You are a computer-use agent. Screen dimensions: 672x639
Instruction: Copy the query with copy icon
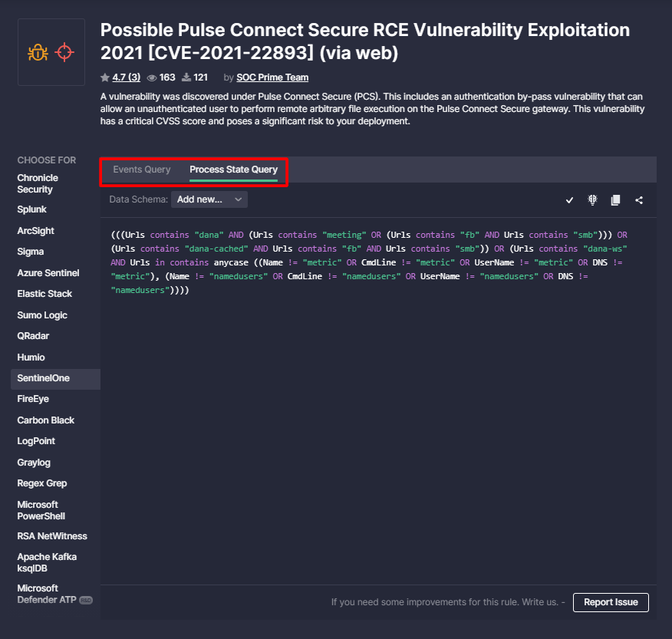tap(615, 200)
